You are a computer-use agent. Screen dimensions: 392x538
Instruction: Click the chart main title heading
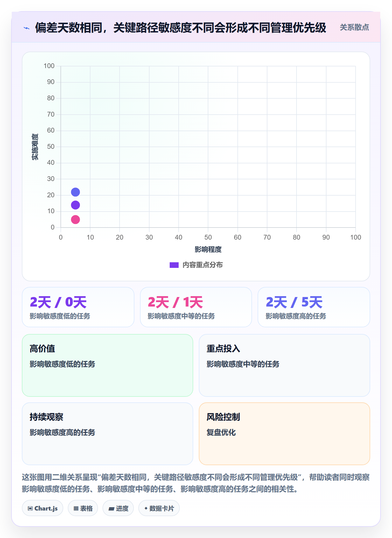coord(181,28)
